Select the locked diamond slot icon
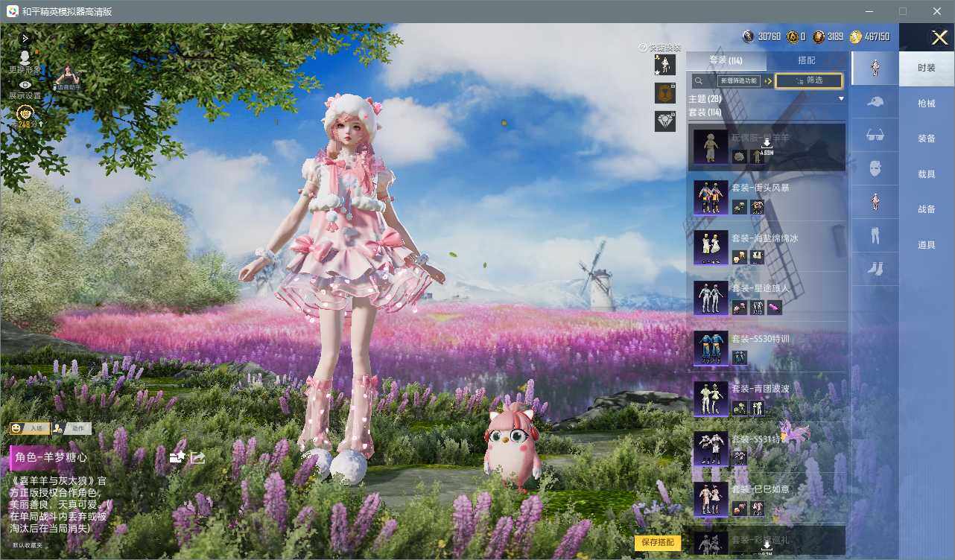This screenshot has height=560, width=955. click(x=664, y=121)
